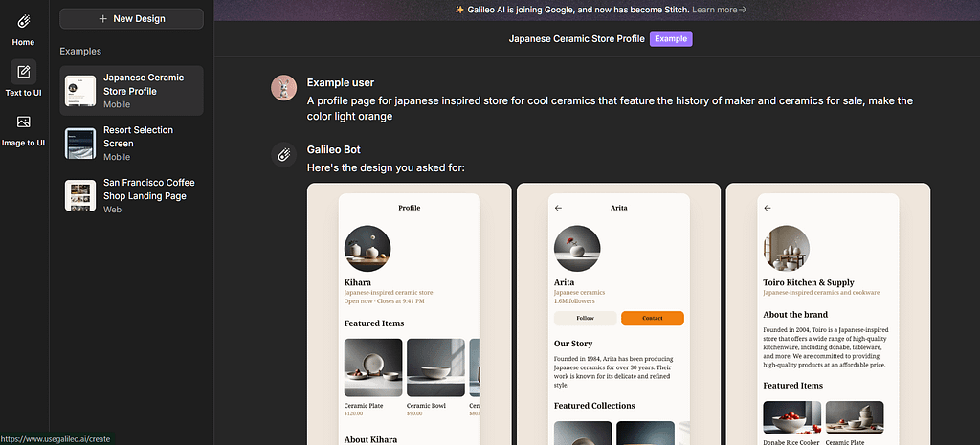
Task: Click the Example user avatar
Action: click(x=283, y=88)
